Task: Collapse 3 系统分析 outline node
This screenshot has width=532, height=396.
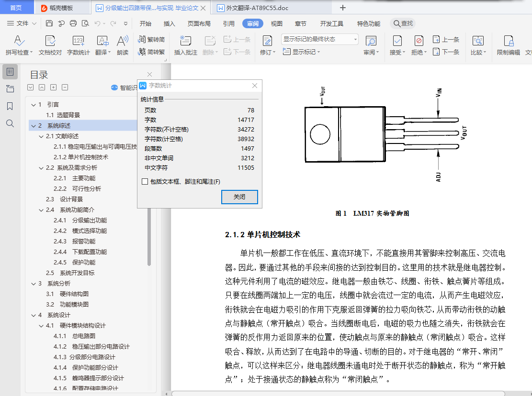Action: point(34,284)
